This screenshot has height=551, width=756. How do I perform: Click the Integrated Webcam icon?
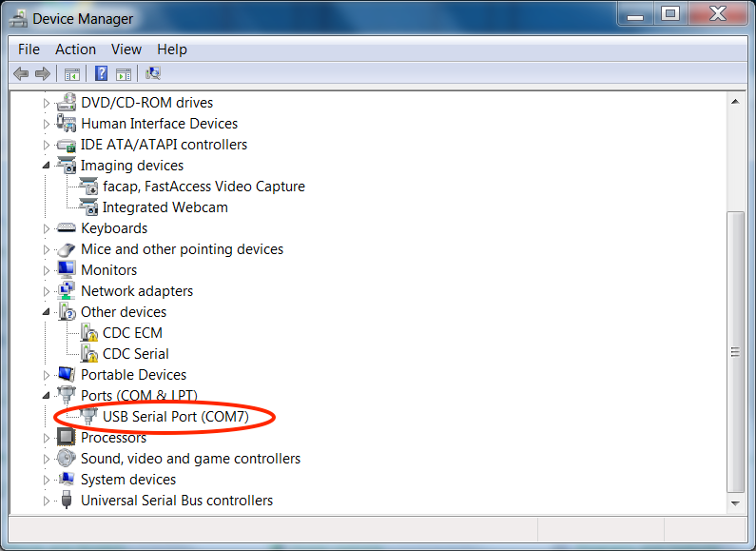88,207
